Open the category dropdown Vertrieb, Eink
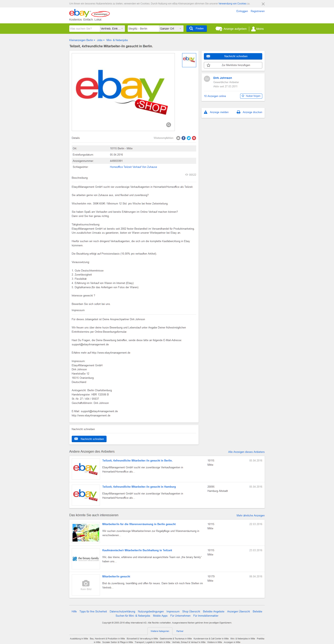The width and height of the screenshot is (334, 644). 112,29
